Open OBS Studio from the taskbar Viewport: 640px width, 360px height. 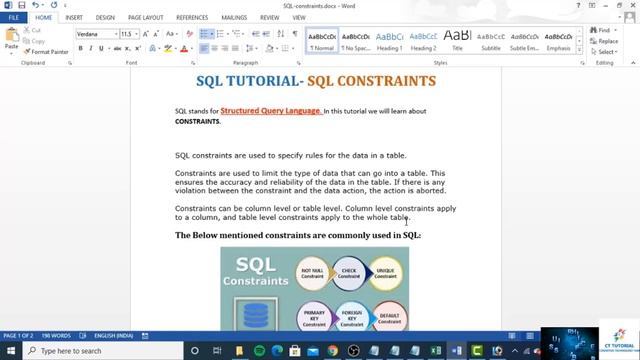(x=353, y=351)
